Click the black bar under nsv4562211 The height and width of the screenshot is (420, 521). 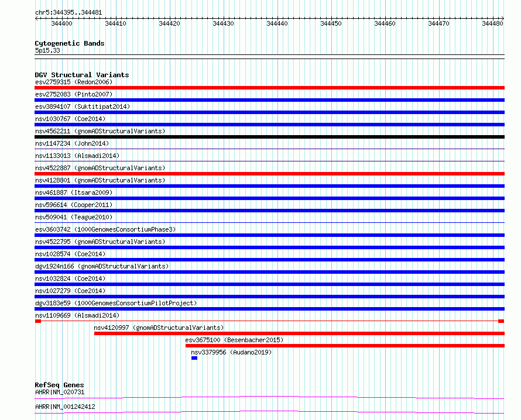click(x=269, y=137)
